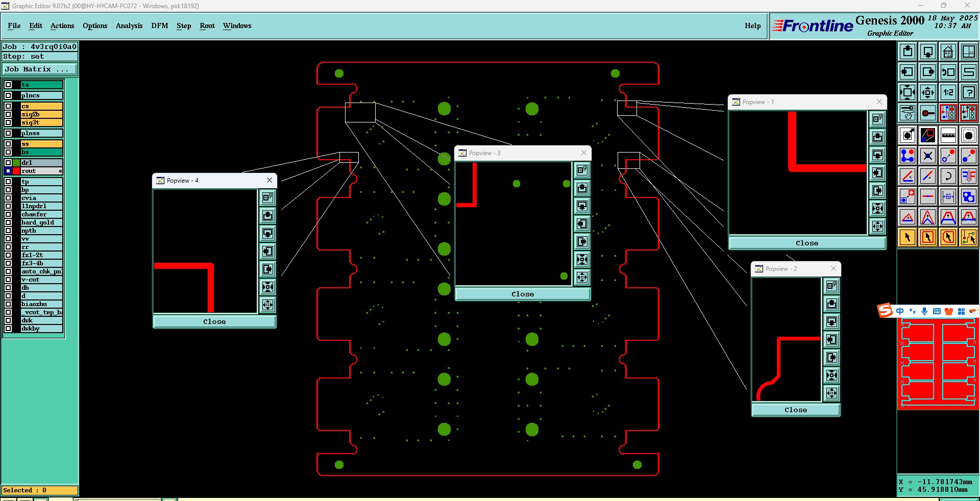Image resolution: width=980 pixels, height=501 pixels.
Task: Click pan left icon in Popview - 1
Action: (x=877, y=173)
